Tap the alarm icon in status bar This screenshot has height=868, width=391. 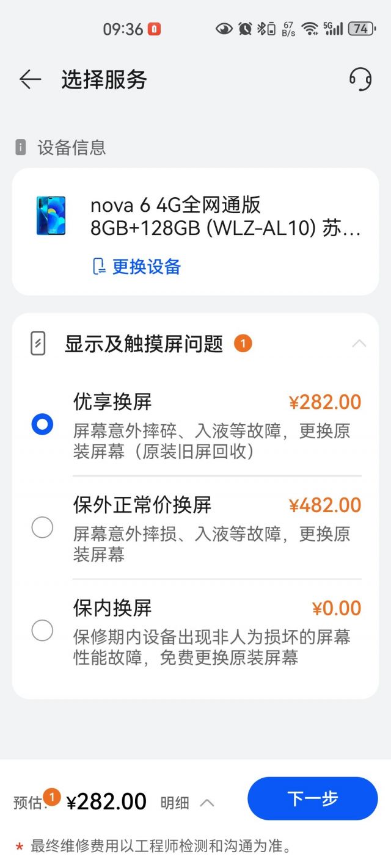tap(246, 29)
